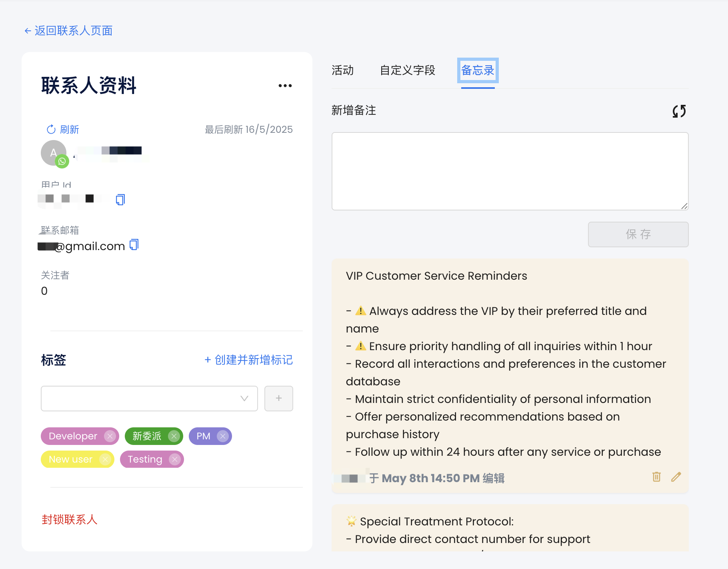The height and width of the screenshot is (569, 728).
Task: Click 创建并新增标记 link
Action: click(248, 360)
